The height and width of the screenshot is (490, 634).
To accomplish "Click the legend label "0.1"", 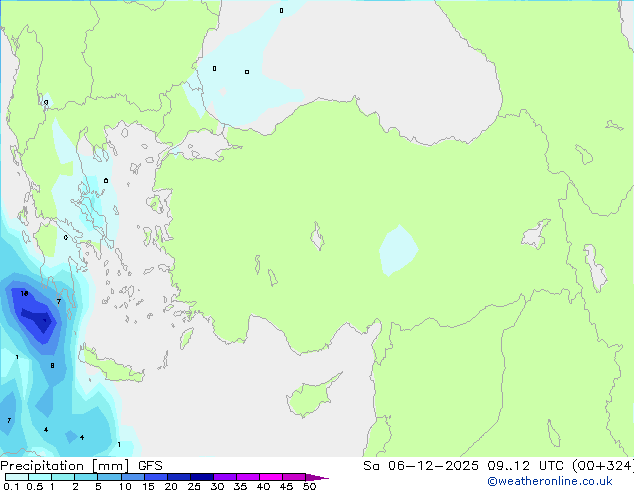I will tap(11, 486).
